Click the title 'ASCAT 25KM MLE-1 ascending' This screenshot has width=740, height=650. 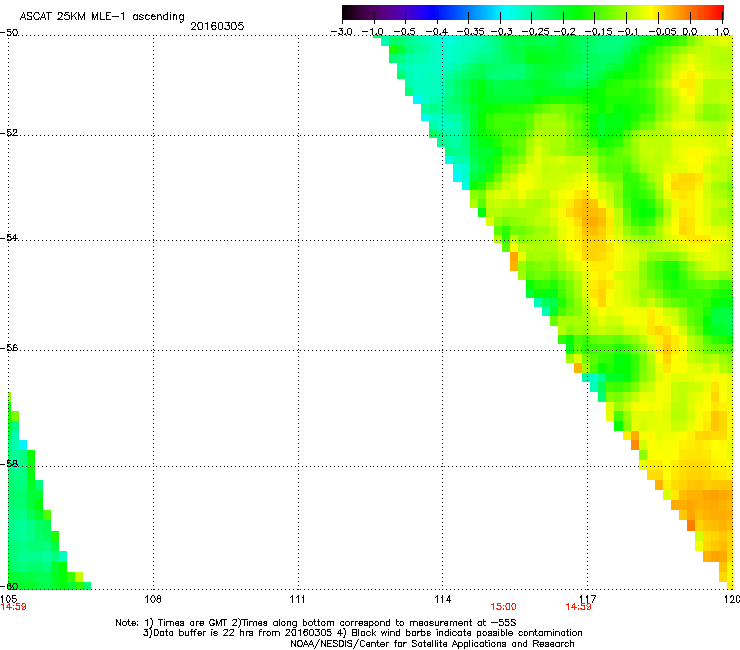[102, 17]
